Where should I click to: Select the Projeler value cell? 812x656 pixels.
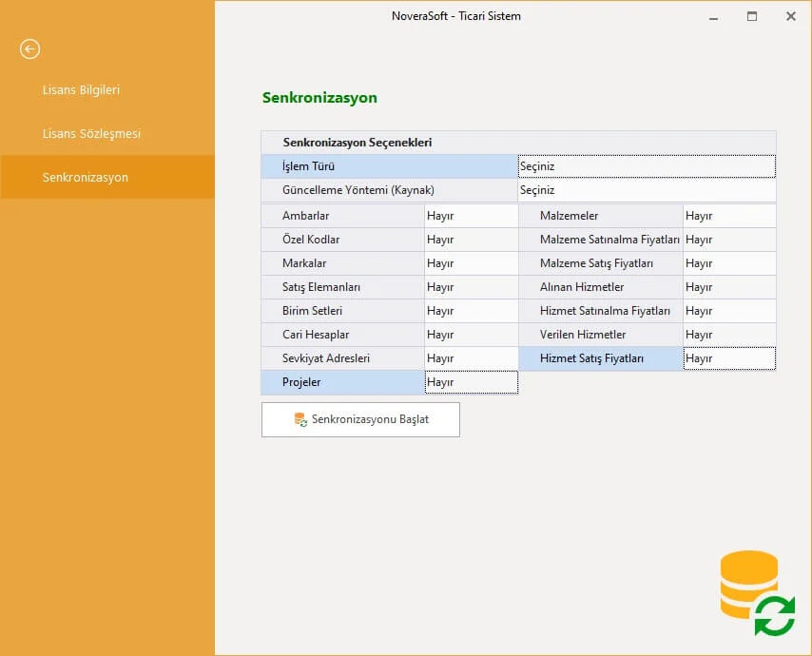tap(471, 382)
